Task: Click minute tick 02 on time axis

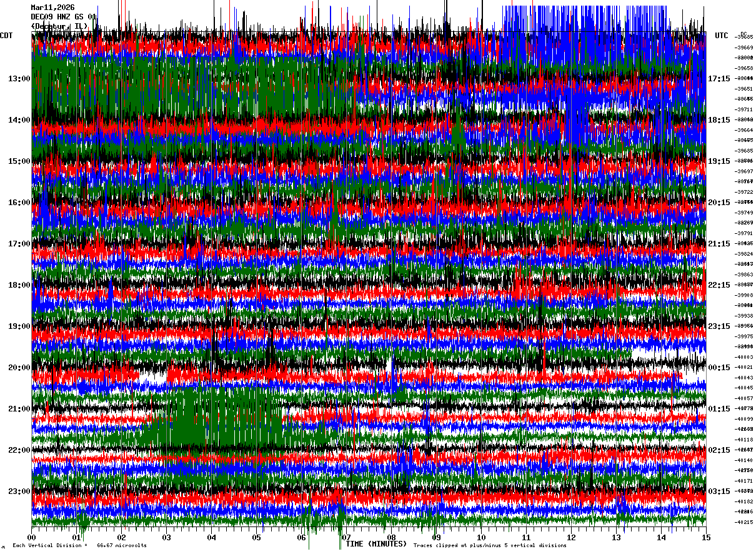Action: click(122, 536)
